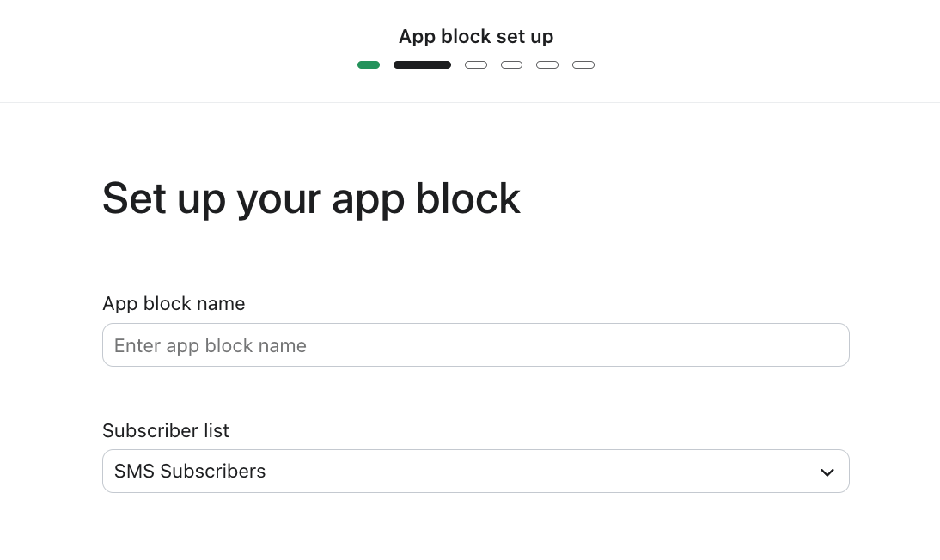The width and height of the screenshot is (940, 560).
Task: Jump to the third progress step
Action: 476,65
